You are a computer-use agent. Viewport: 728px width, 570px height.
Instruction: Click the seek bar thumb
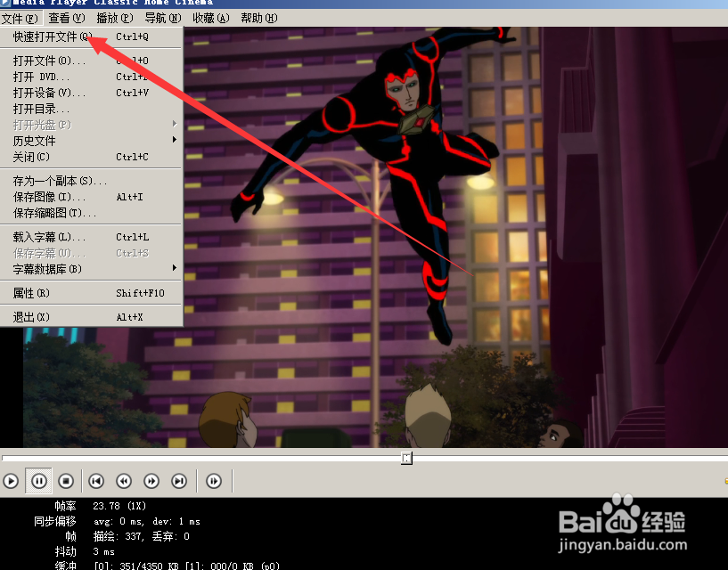pos(406,458)
